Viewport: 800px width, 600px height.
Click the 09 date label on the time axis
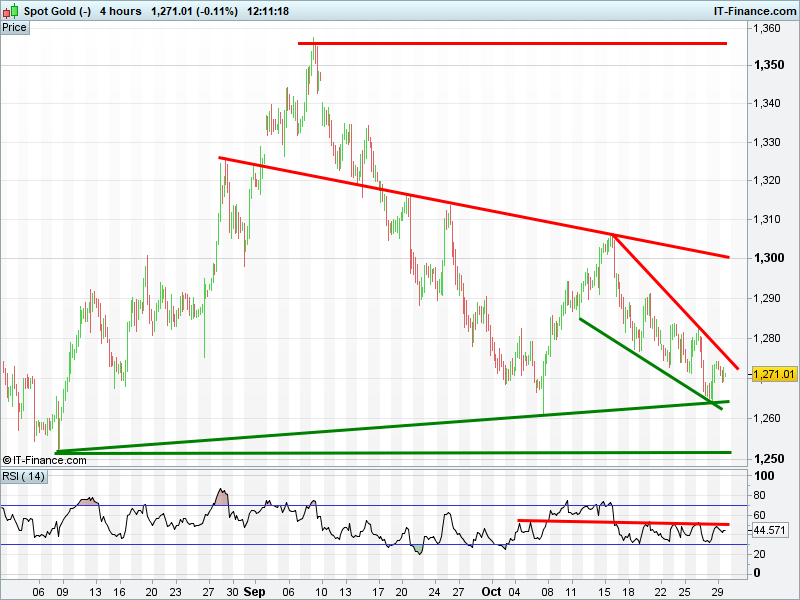(62, 592)
